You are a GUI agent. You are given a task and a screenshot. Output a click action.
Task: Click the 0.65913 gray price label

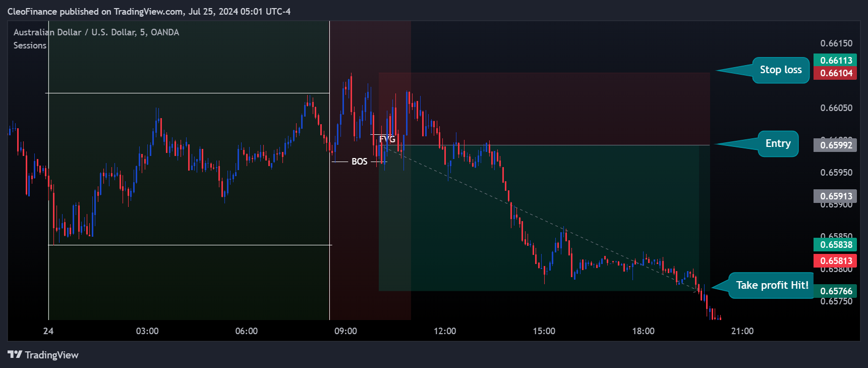835,196
